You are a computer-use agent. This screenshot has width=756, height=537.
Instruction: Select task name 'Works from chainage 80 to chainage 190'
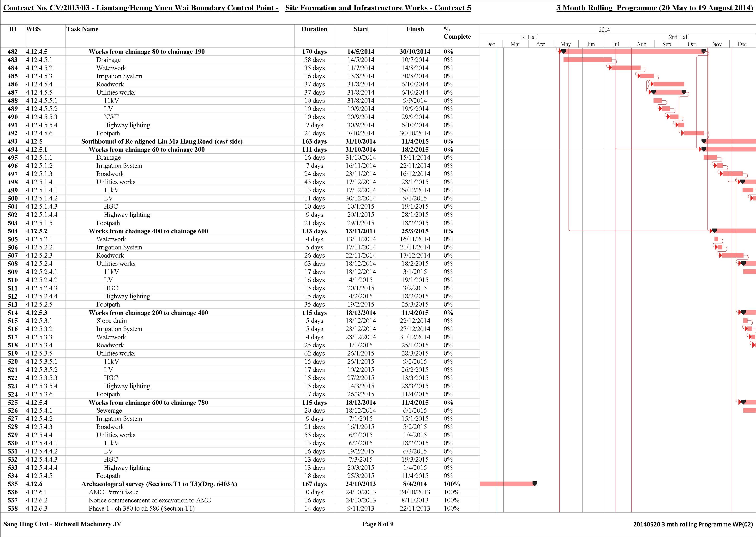146,52
